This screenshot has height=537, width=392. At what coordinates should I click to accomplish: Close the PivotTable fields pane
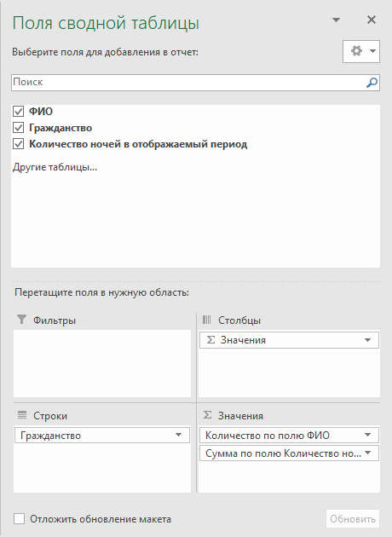[x=371, y=20]
